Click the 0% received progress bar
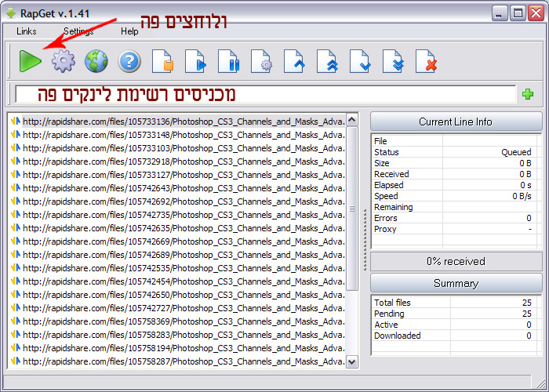 (456, 261)
